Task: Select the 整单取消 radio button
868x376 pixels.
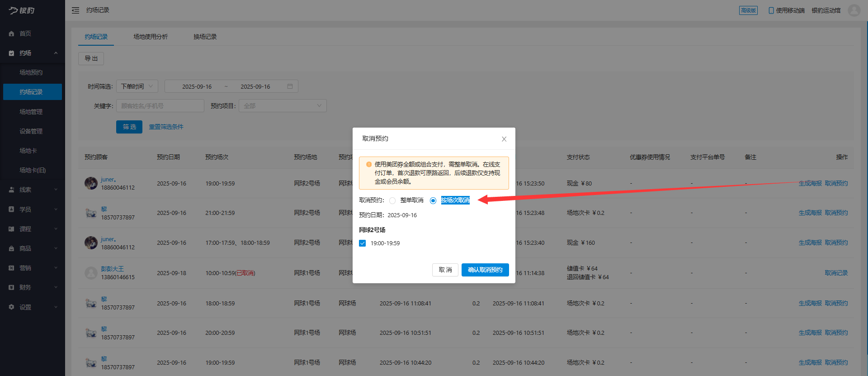Action: click(392, 200)
